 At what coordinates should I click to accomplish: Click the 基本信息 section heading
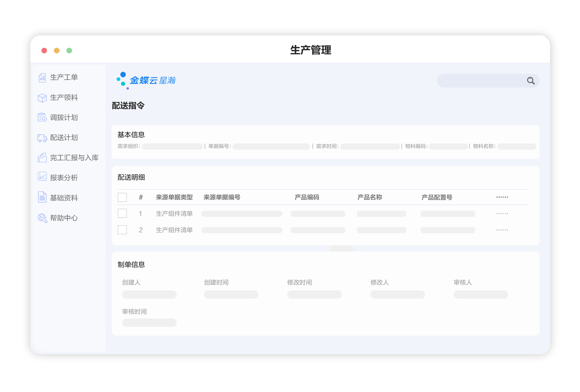click(x=131, y=135)
